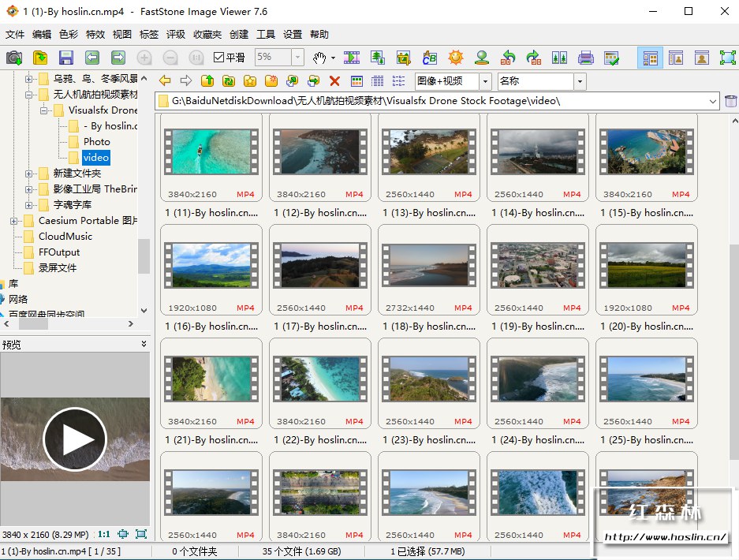Screen dimensions: 739x560
Task: Toggle 1:1 actual size in preview
Action: (x=103, y=534)
